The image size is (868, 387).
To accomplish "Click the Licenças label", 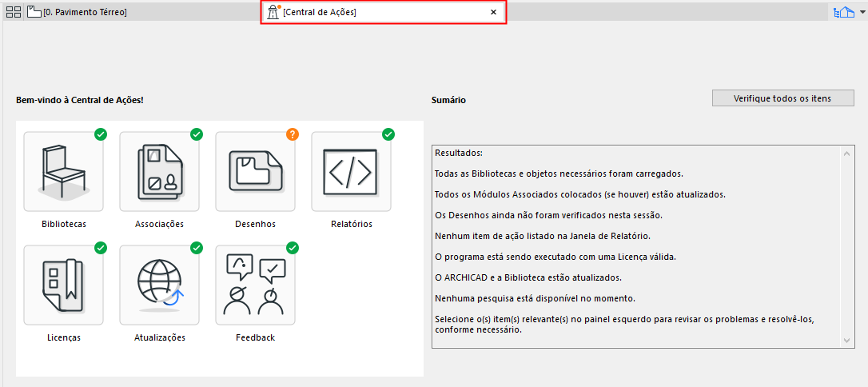I will coord(64,337).
